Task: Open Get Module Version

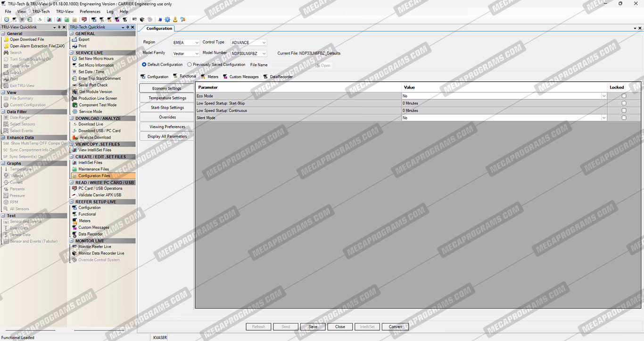Action: (x=96, y=92)
